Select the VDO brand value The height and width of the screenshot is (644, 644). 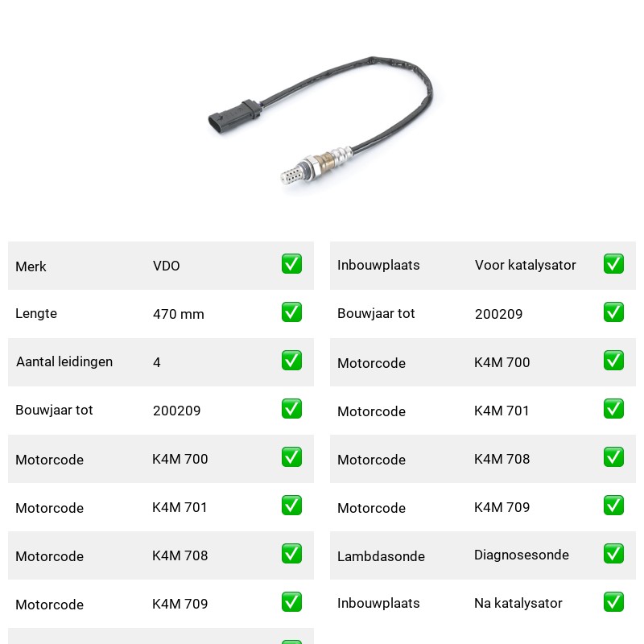coord(167,266)
